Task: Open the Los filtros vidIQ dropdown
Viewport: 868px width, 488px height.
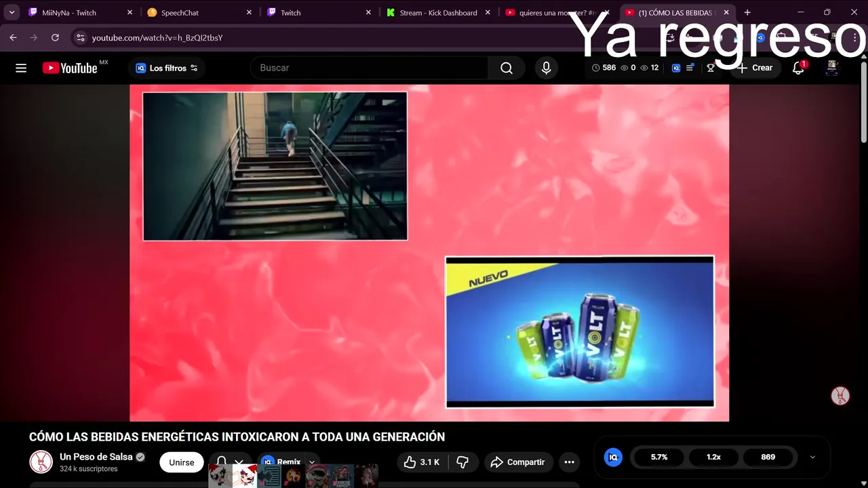Action: click(x=166, y=68)
